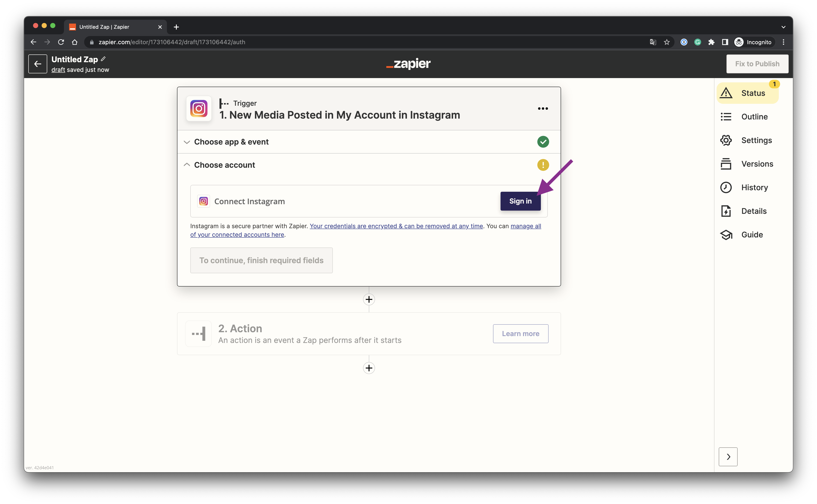The width and height of the screenshot is (817, 504).
Task: Click the Sign in button for Instagram
Action: tap(520, 201)
